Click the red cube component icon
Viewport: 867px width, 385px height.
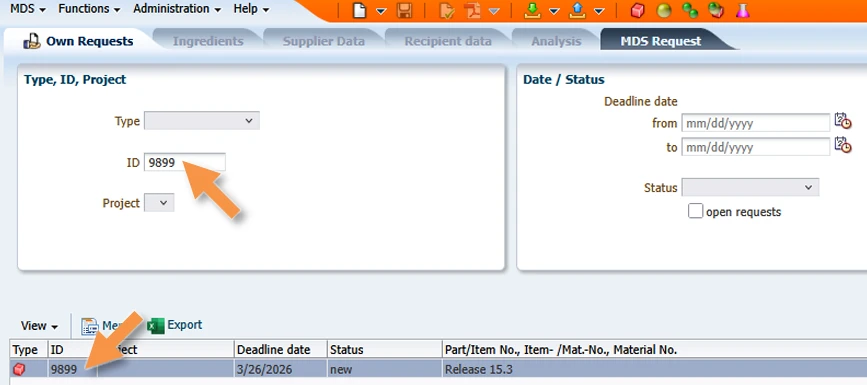[638, 11]
